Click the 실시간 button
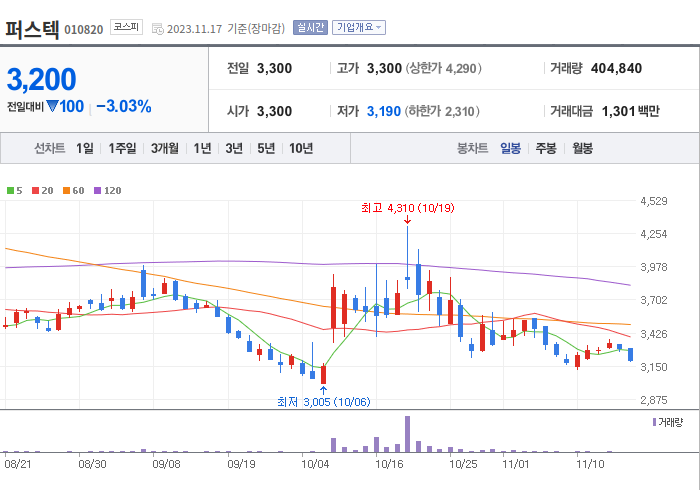700x490 pixels. click(x=310, y=28)
